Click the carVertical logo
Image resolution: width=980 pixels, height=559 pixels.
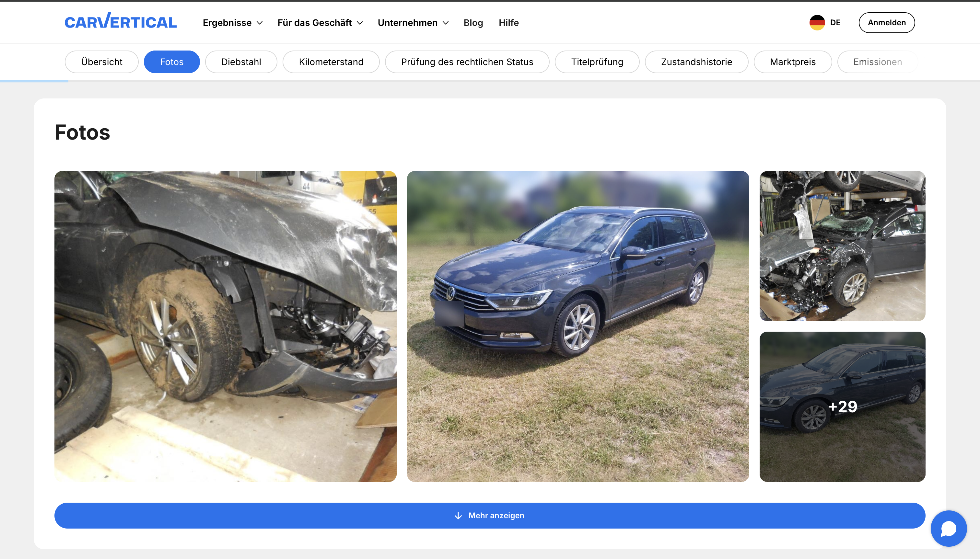pyautogui.click(x=121, y=21)
